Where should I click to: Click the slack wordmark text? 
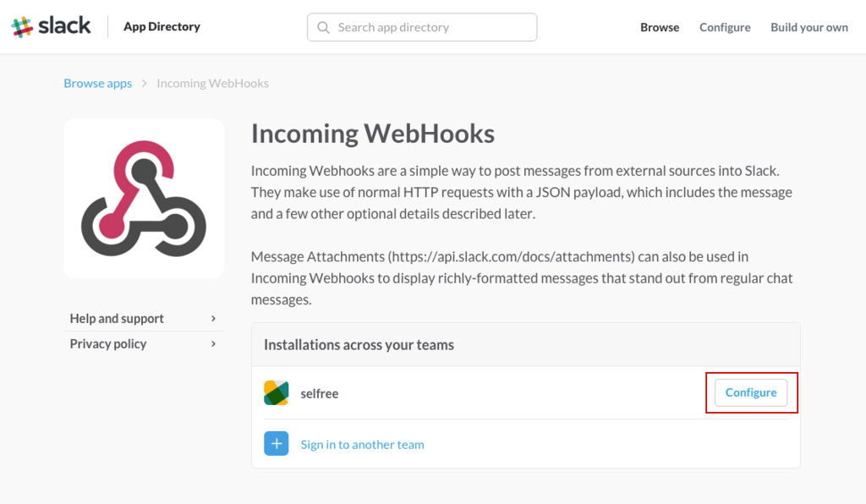(64, 25)
